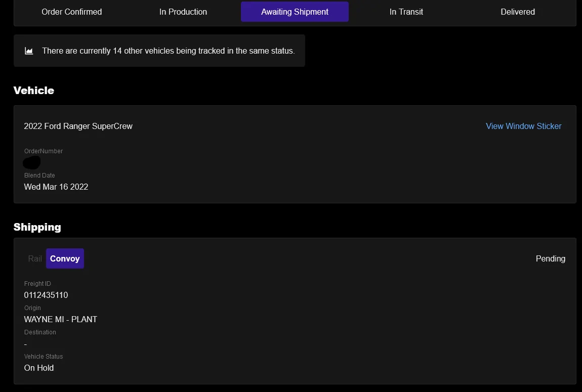Click the 14 other vehicles tracked message
Viewport: 582px width, 392px height.
point(169,51)
